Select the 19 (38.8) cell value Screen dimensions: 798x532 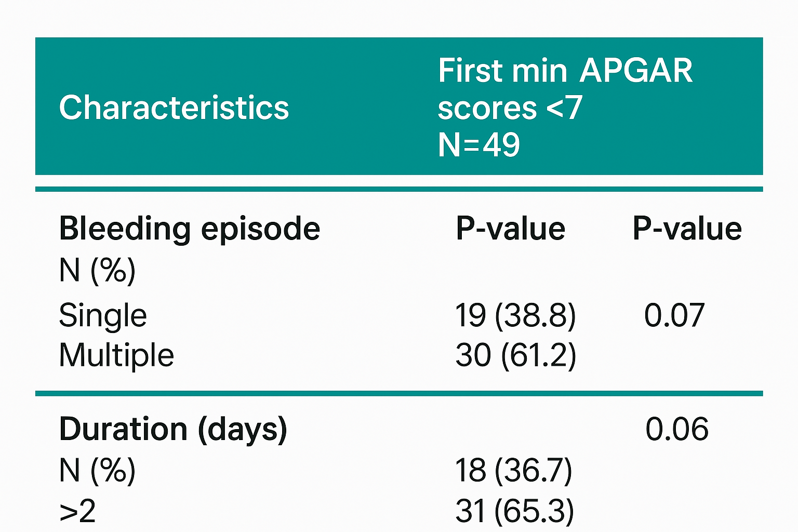(x=515, y=315)
